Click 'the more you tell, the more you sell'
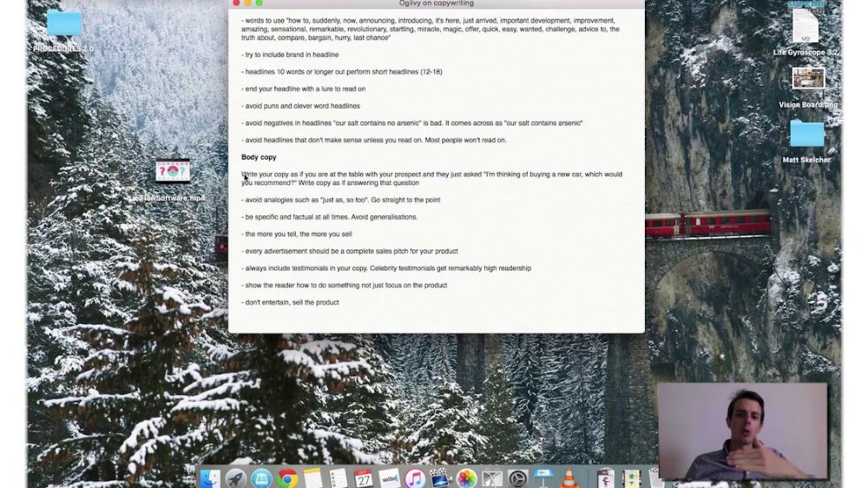This screenshot has width=868, height=488. point(296,234)
